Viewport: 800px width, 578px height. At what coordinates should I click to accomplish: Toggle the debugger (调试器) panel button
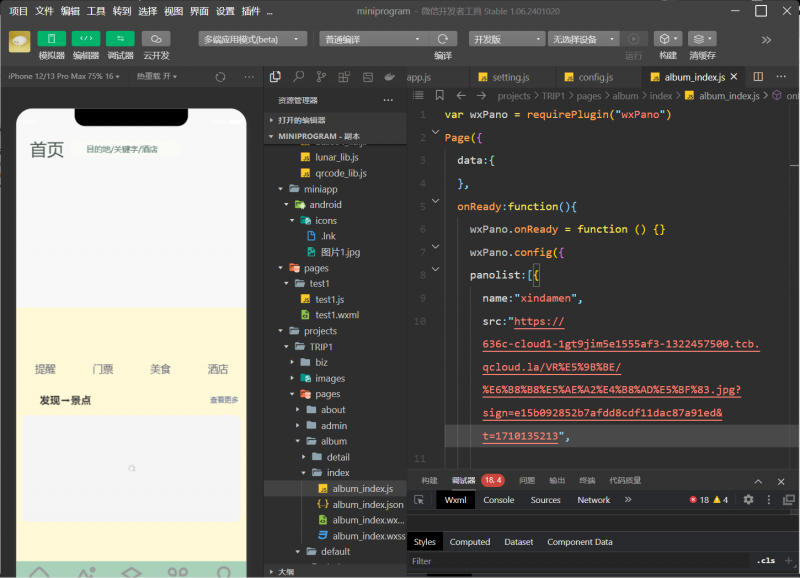click(x=120, y=39)
